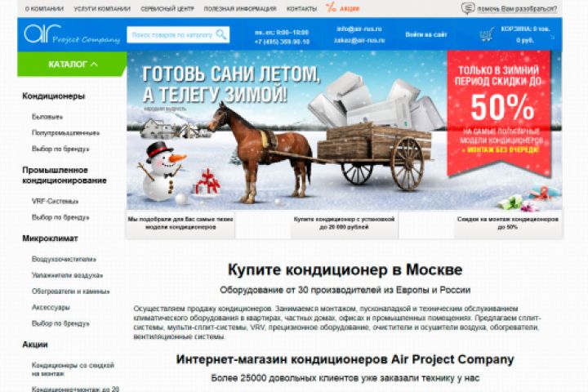Click the info@ email address link

[359, 29]
